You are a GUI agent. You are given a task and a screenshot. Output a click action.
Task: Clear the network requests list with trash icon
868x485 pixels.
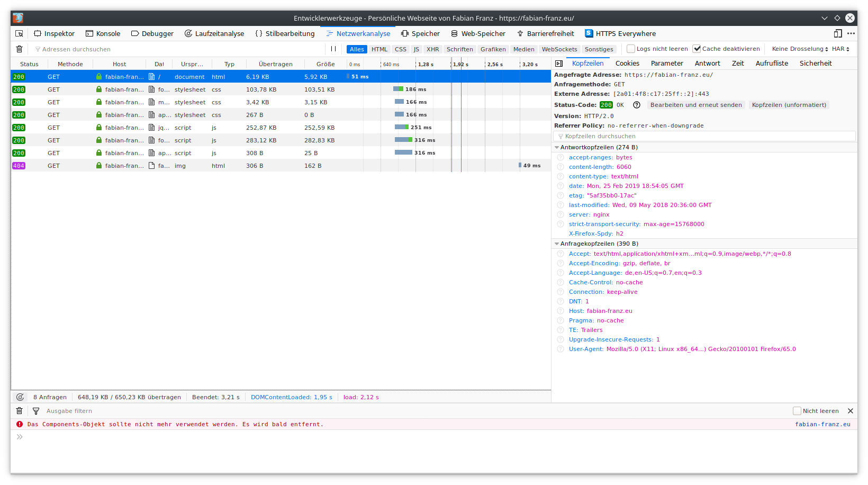pyautogui.click(x=19, y=49)
